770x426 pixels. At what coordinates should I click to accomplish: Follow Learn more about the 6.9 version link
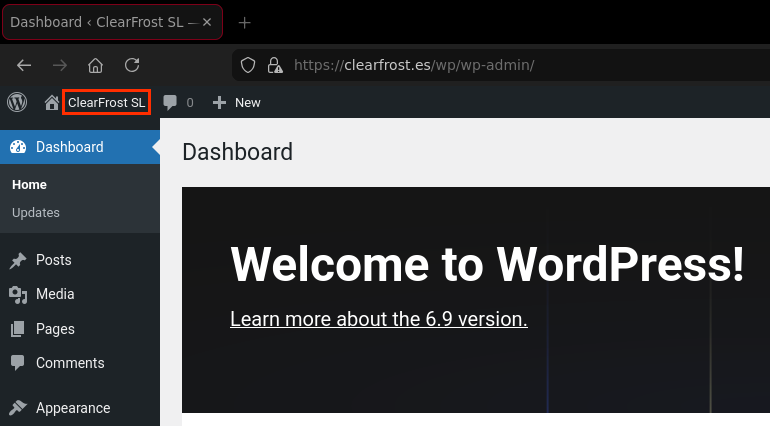(x=379, y=319)
